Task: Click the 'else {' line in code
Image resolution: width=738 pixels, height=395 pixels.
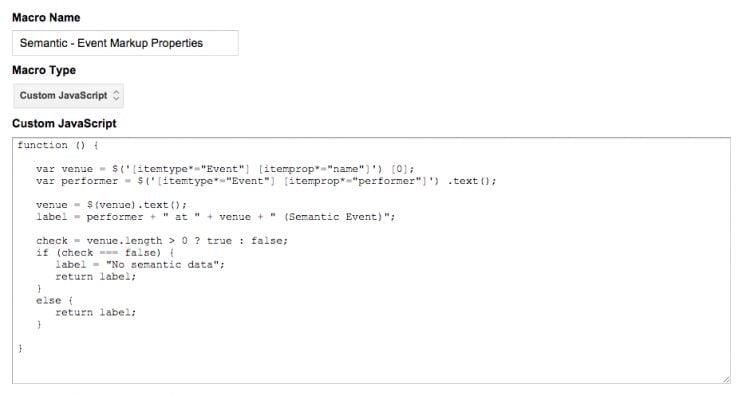Action: pyautogui.click(x=54, y=300)
